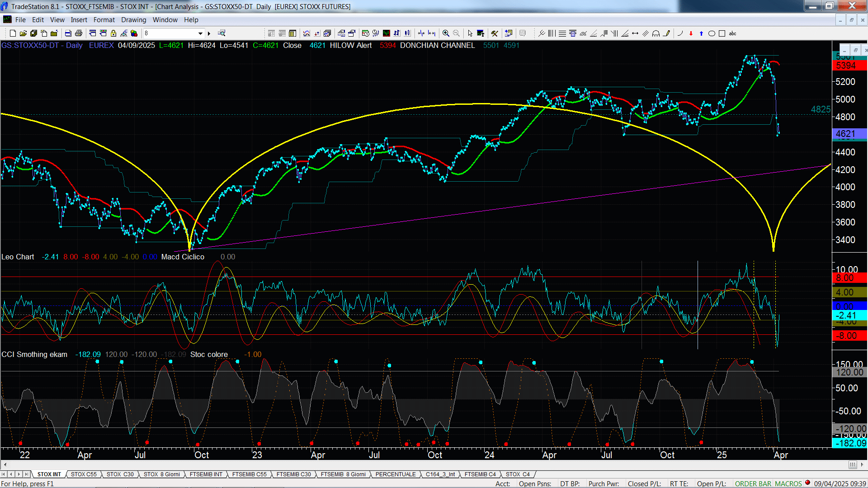
Task: Select the arc drawing tool
Action: pyautogui.click(x=656, y=33)
